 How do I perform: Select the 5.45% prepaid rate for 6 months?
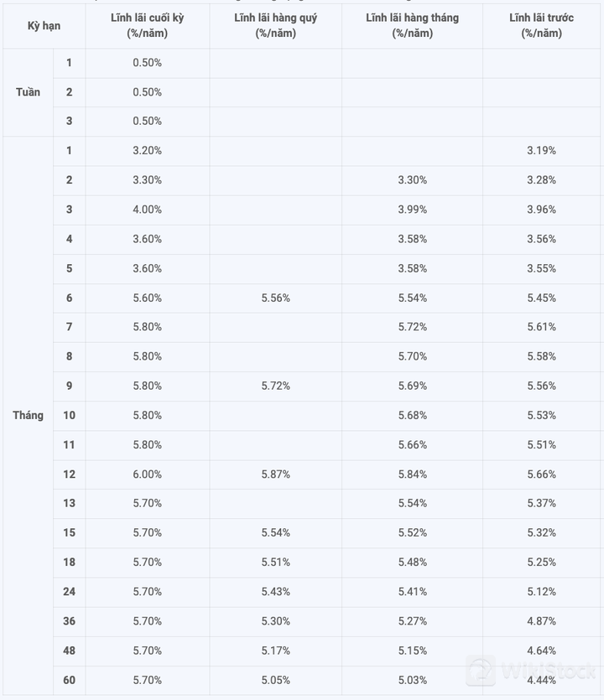point(541,298)
